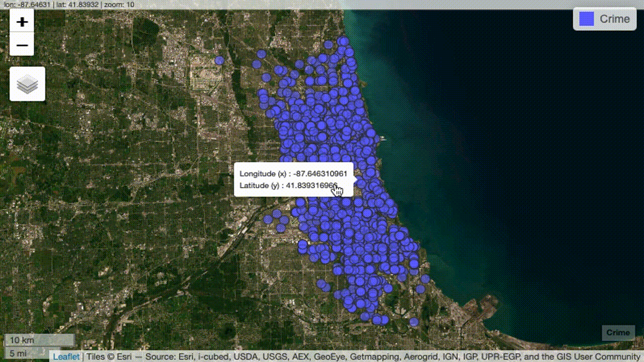The height and width of the screenshot is (362, 644).
Task: Toggle the Crime overlay via the legend entry
Action: (x=604, y=19)
